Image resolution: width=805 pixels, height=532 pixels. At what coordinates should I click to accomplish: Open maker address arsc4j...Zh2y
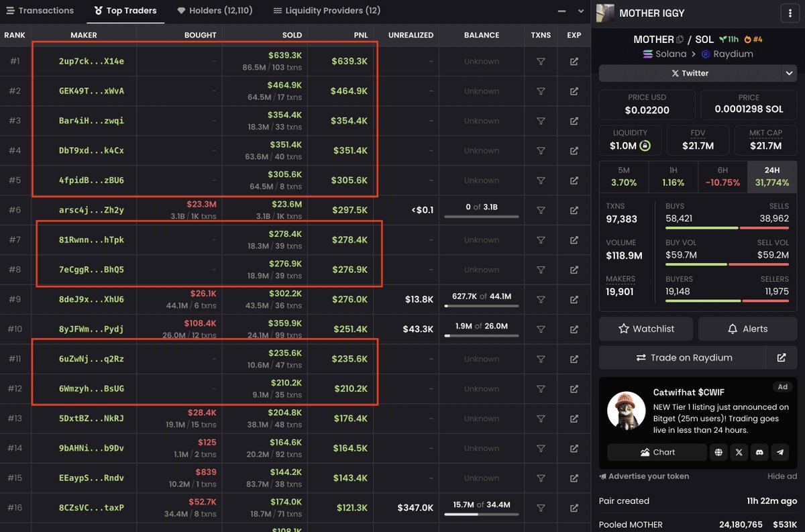coord(91,210)
